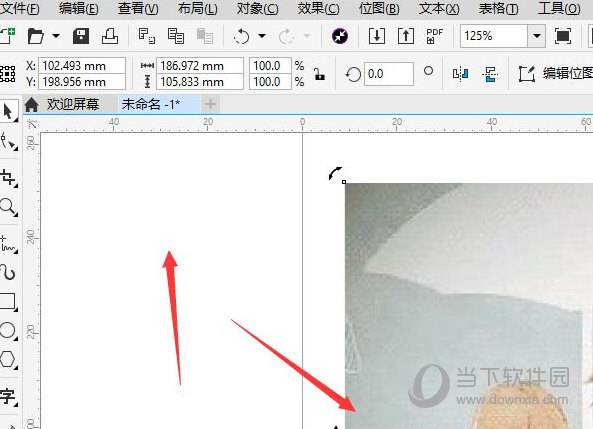Click the vertical scale 100.0 field
The image size is (593, 429).
click(270, 82)
